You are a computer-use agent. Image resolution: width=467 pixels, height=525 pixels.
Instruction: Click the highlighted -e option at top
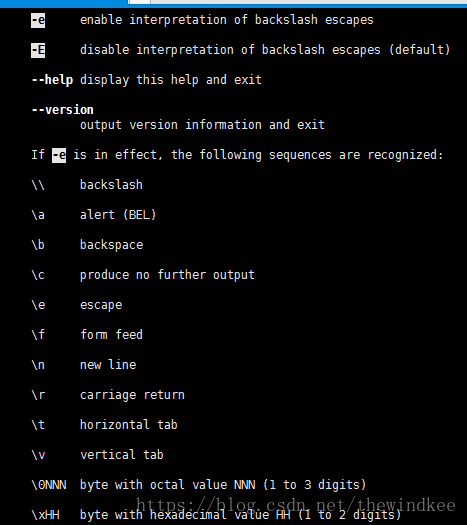38,20
